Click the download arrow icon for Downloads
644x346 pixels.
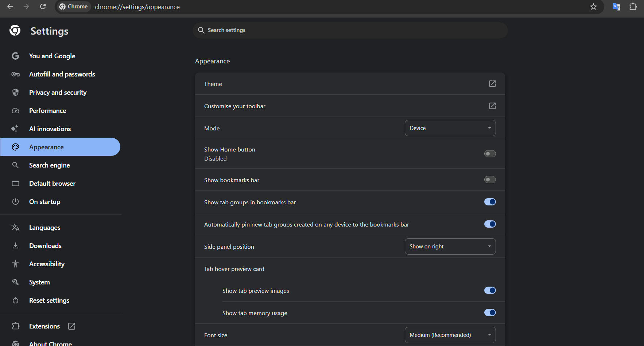15,246
